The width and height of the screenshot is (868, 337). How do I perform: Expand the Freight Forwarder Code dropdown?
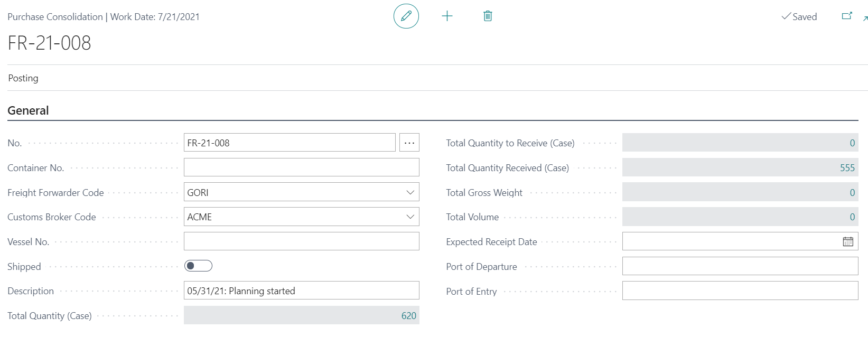410,192
